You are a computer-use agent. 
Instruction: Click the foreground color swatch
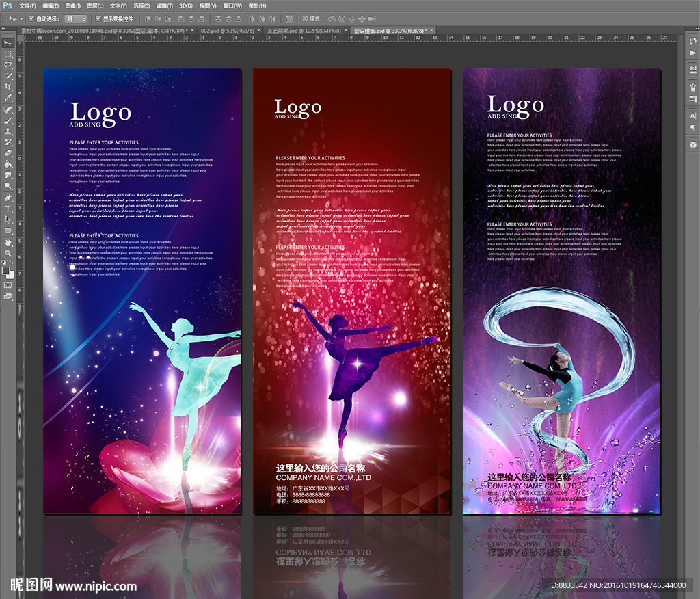(x=5, y=270)
